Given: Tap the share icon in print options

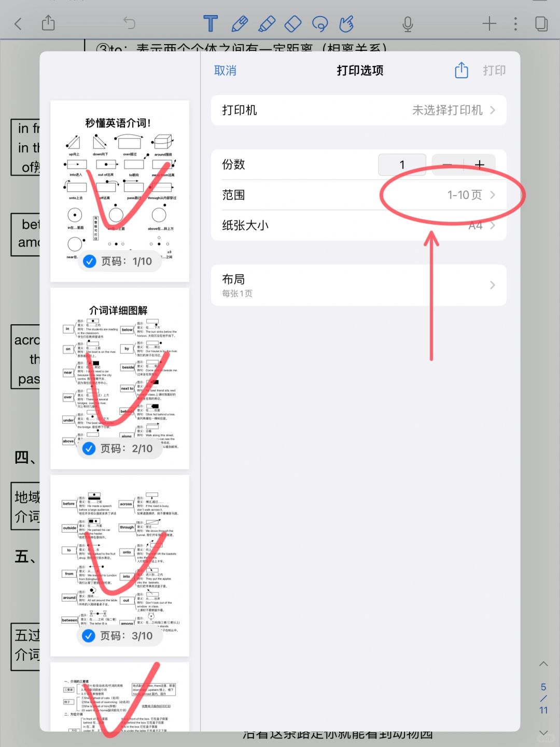Looking at the screenshot, I should pyautogui.click(x=461, y=70).
